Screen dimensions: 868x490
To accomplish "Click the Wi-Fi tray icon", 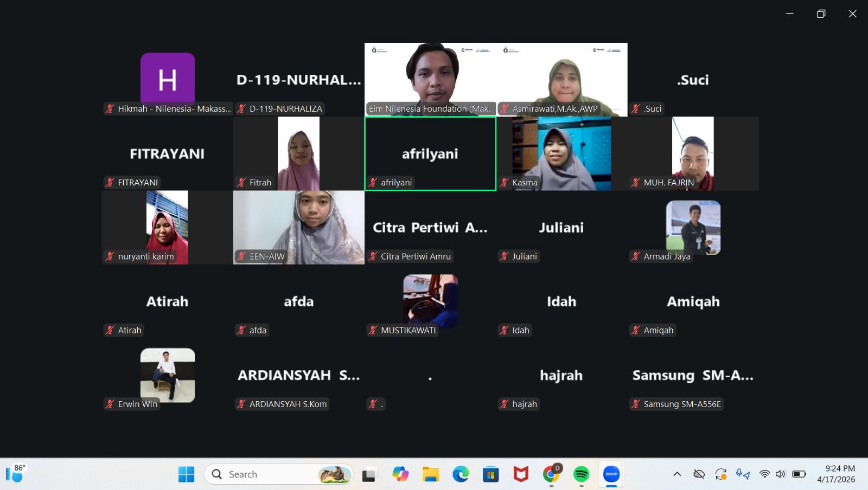I will click(x=764, y=474).
